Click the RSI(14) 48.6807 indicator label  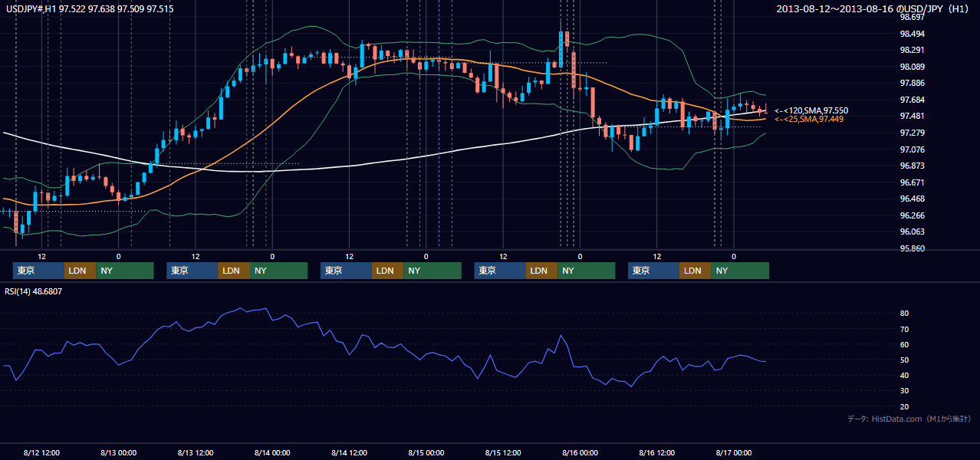tap(34, 291)
